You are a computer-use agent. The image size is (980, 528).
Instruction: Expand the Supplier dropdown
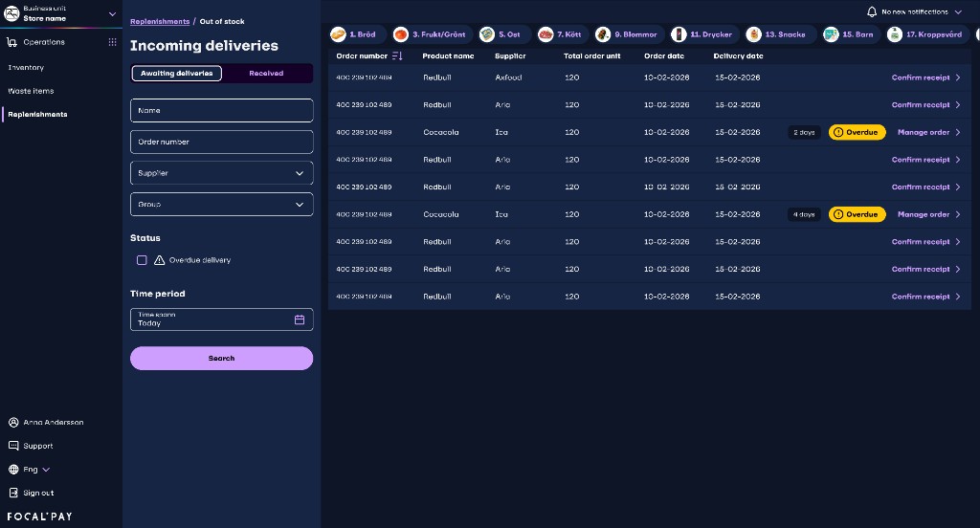(222, 173)
